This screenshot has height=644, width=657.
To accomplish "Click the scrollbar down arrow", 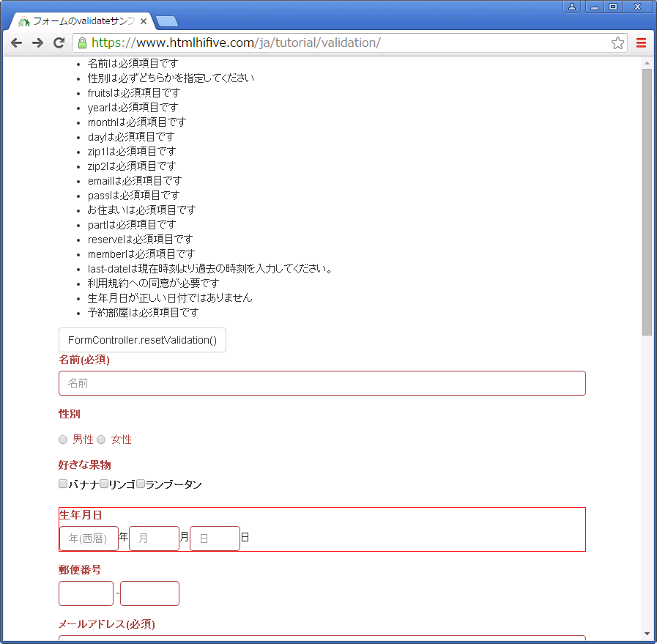I will point(647,633).
